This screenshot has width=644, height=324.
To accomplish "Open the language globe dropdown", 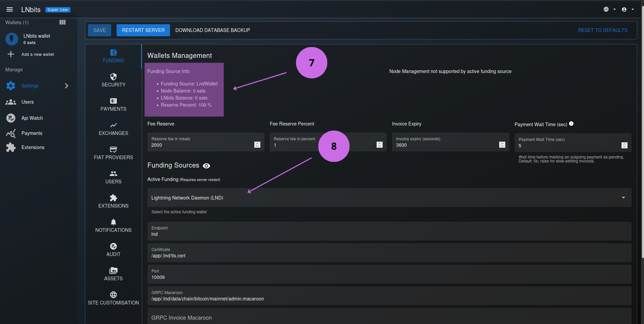I will click(606, 9).
